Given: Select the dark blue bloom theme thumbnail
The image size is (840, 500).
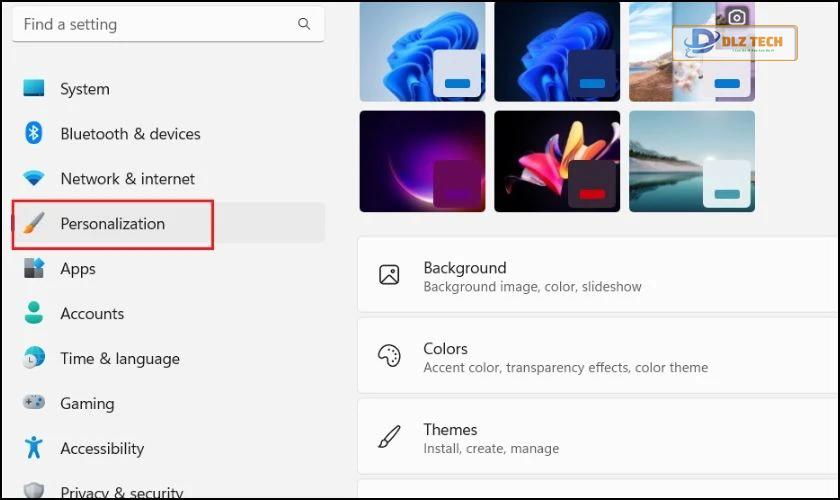Looking at the screenshot, I should (x=557, y=51).
